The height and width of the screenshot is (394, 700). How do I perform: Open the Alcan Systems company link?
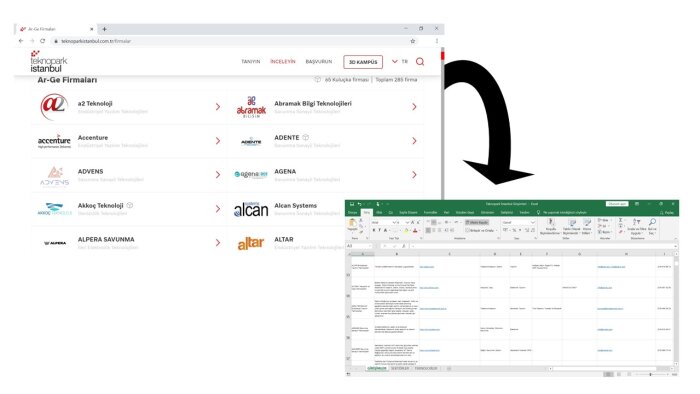coord(296,206)
